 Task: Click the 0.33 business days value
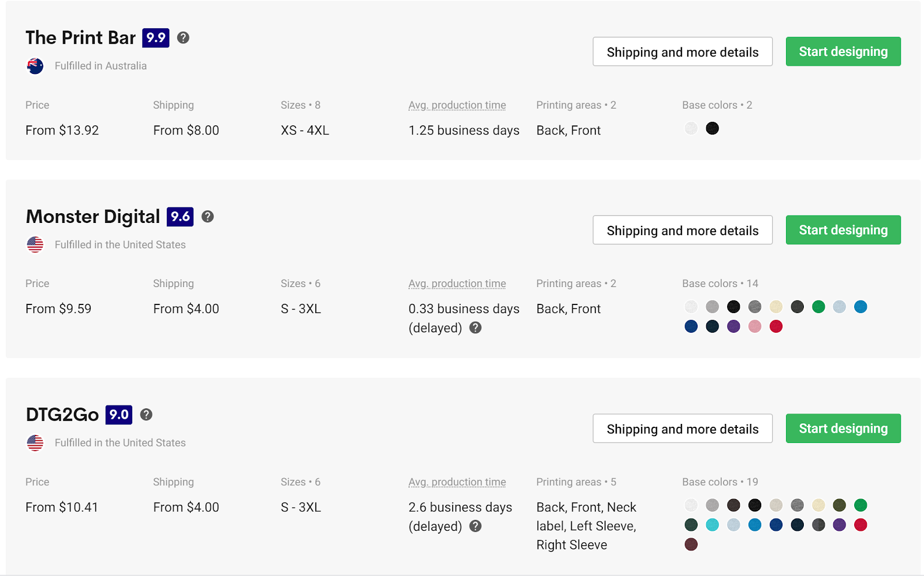(x=464, y=309)
